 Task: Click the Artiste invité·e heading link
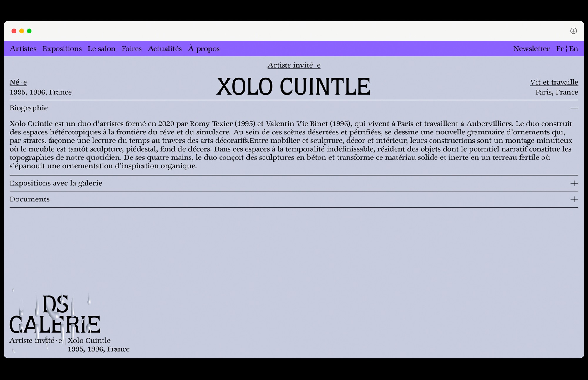[x=294, y=65]
